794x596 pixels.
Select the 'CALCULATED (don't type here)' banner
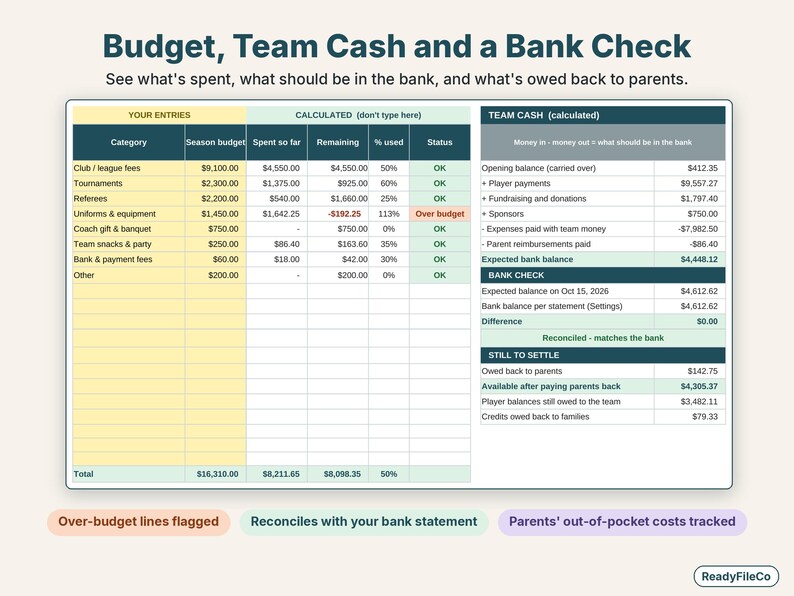click(359, 115)
